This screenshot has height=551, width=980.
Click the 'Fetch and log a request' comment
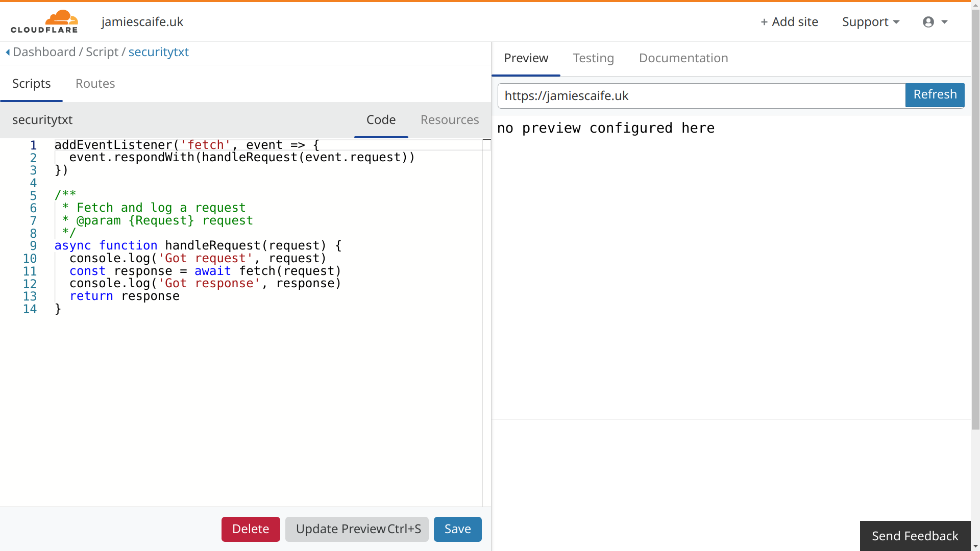coord(161,208)
